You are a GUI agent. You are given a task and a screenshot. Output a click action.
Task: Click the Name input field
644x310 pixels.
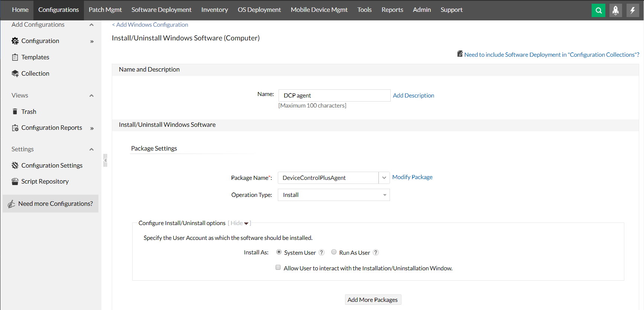[x=334, y=96]
